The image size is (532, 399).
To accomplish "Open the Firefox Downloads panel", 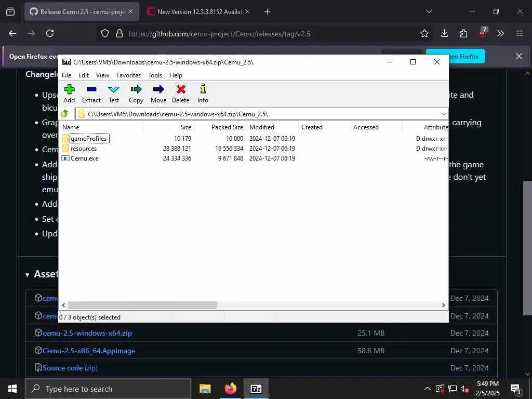I will tap(445, 33).
